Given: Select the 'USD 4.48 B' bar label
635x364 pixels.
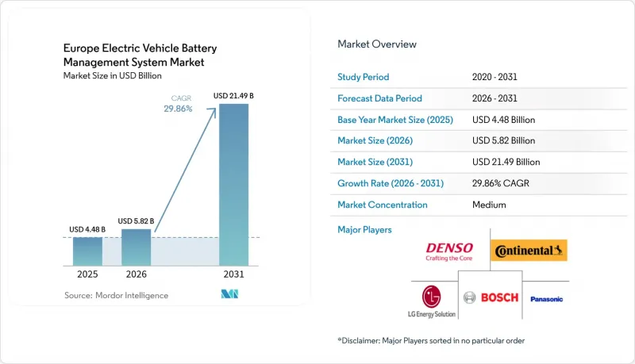Looking at the screenshot, I should pyautogui.click(x=87, y=229).
